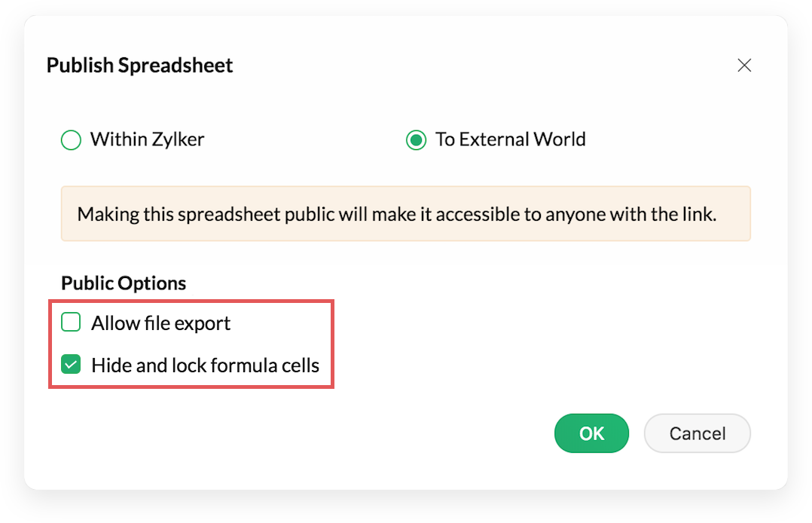Uncheck Hide and lock formula cells
This screenshot has width=812, height=523.
(71, 365)
